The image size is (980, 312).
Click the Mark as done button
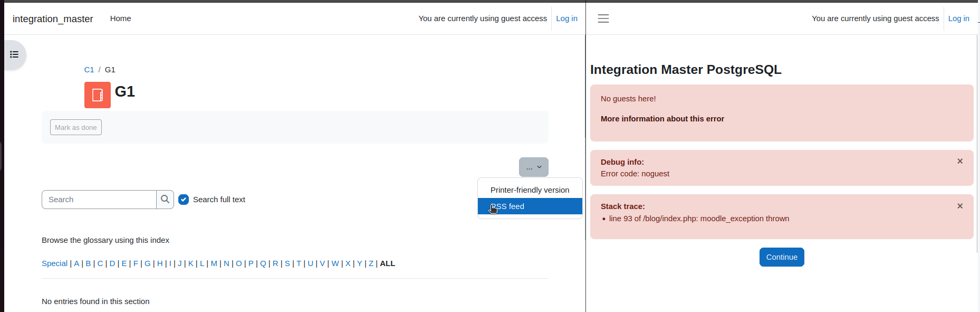point(76,127)
